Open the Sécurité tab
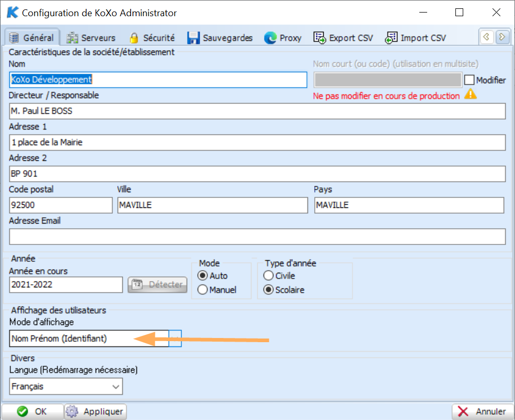Screen dimensions: 515x420 pos(152,38)
